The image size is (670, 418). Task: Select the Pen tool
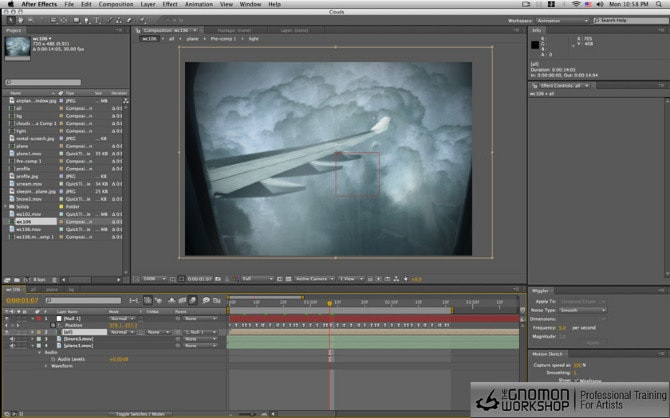pos(87,20)
